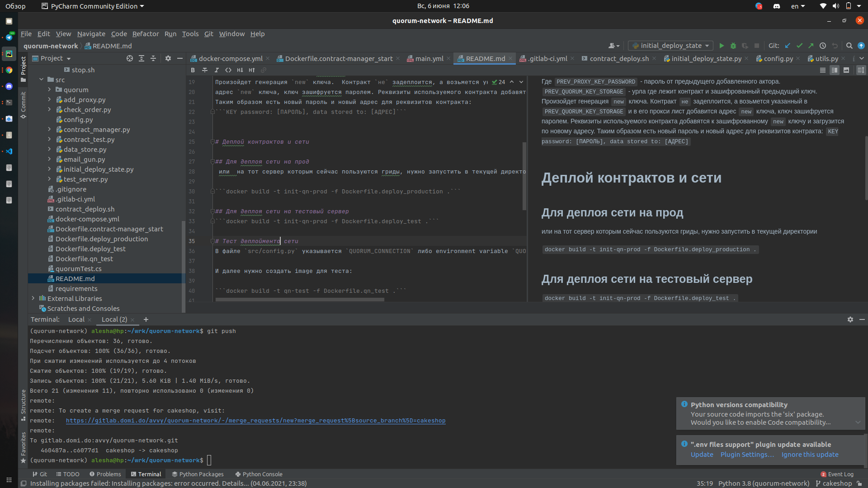
Task: Show editor and preview split view
Action: coord(835,70)
